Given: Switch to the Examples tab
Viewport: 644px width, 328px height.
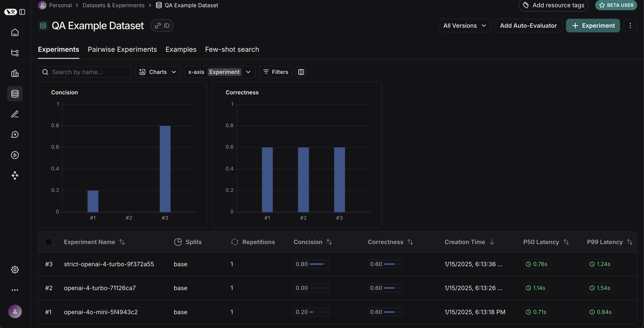Looking at the screenshot, I should click(x=181, y=49).
